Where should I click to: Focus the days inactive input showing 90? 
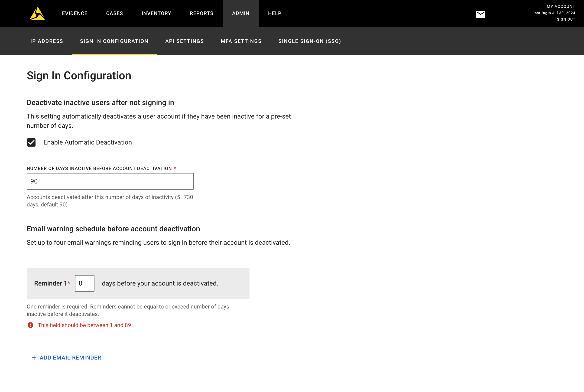(110, 181)
